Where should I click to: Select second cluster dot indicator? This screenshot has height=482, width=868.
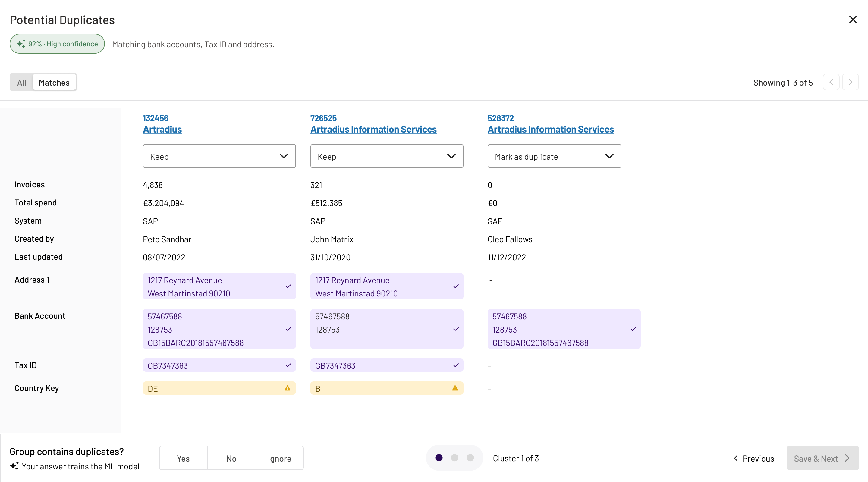pyautogui.click(x=454, y=458)
